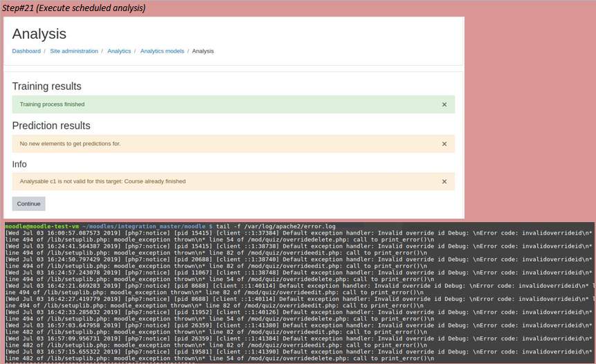596x364 pixels.
Task: Open the Analytics breadcrumb link
Action: tap(119, 51)
